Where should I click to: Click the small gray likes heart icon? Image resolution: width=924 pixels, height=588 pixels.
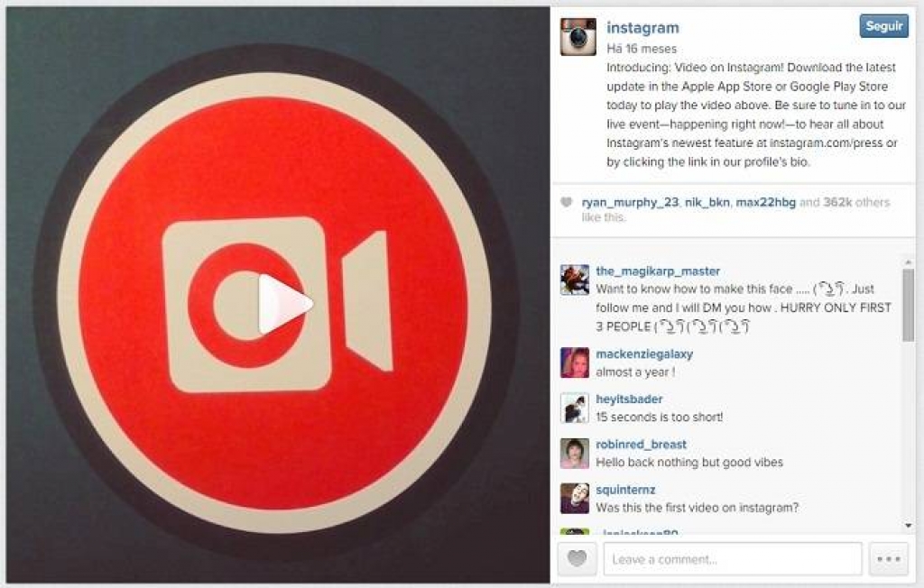567,202
